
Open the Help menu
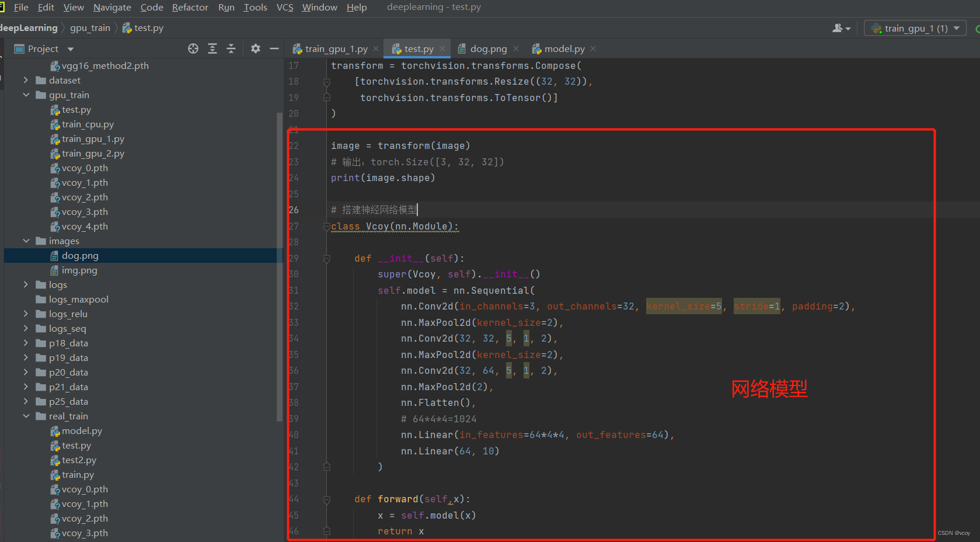point(357,7)
